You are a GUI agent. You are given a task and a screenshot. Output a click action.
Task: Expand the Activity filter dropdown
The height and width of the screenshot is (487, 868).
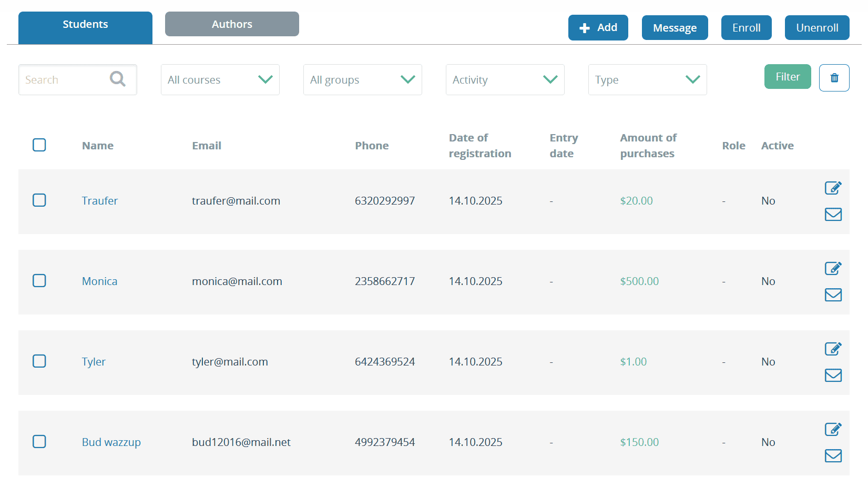coord(505,79)
